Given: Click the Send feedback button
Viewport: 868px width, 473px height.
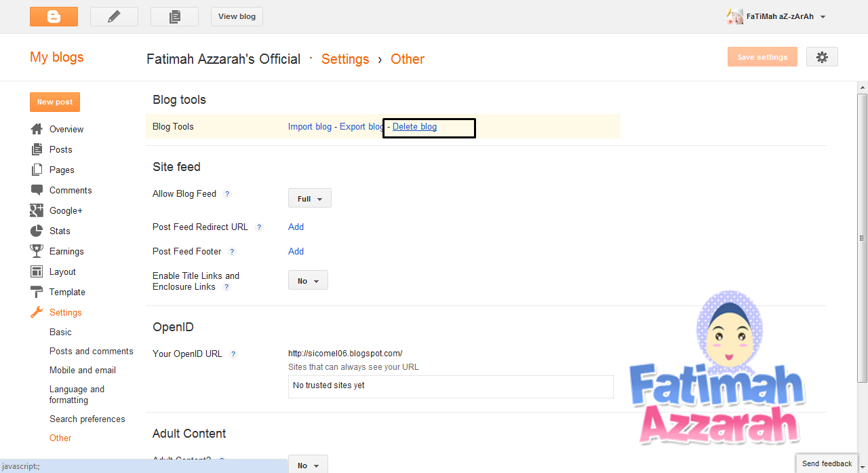Looking at the screenshot, I should click(x=827, y=463).
